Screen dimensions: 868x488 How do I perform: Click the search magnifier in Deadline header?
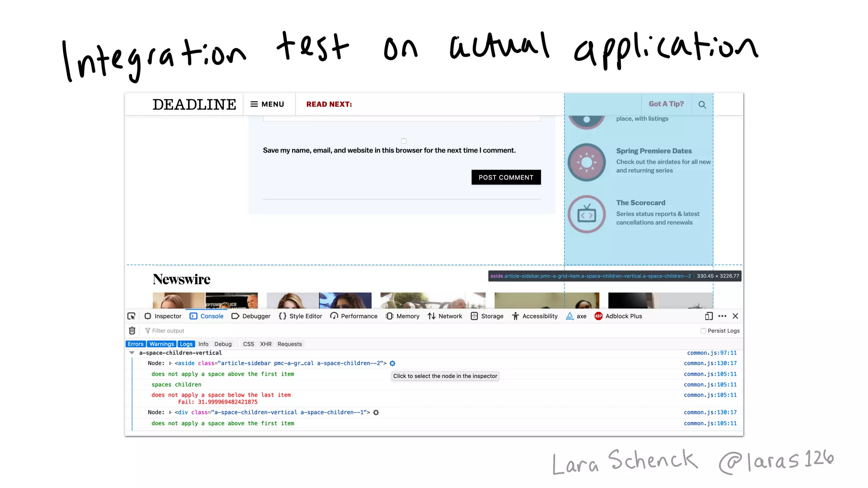pos(702,105)
